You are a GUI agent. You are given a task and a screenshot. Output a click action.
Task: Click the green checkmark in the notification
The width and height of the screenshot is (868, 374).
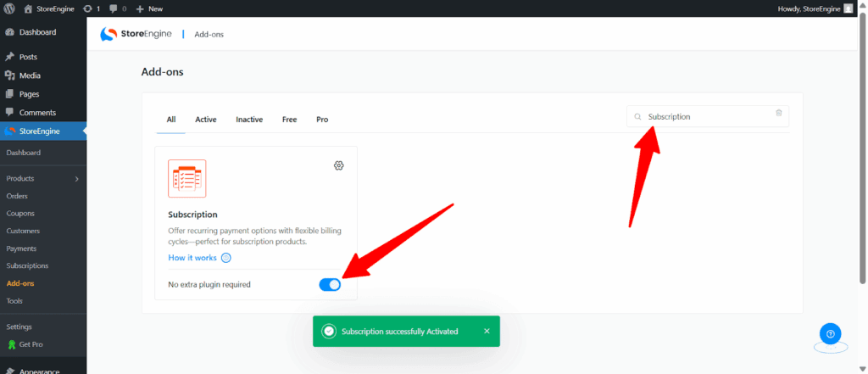329,332
